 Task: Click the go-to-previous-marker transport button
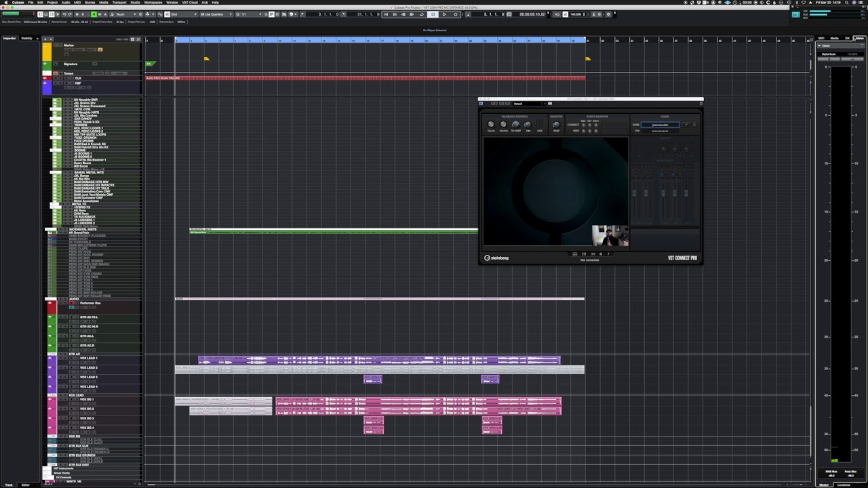point(386,14)
